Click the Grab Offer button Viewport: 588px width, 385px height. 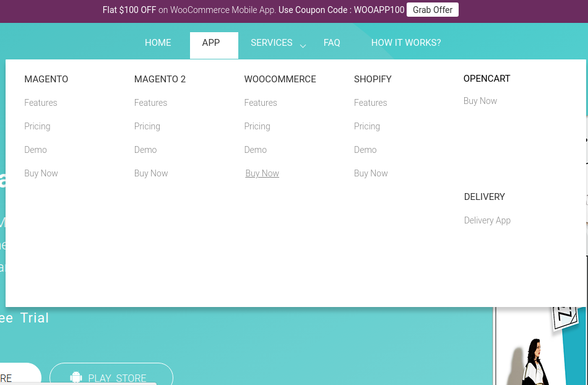coord(433,10)
